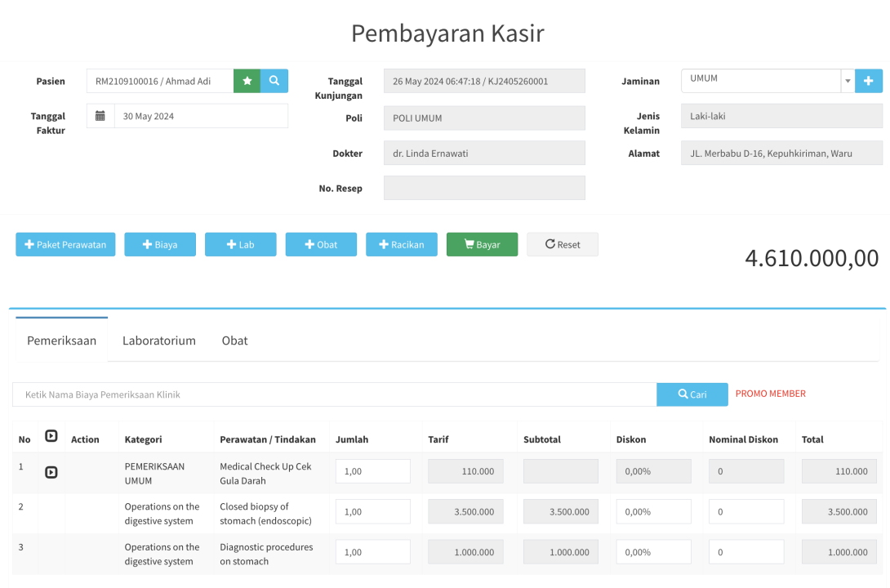The height and width of the screenshot is (588, 890).
Task: Click the Alamat field
Action: coord(781,154)
